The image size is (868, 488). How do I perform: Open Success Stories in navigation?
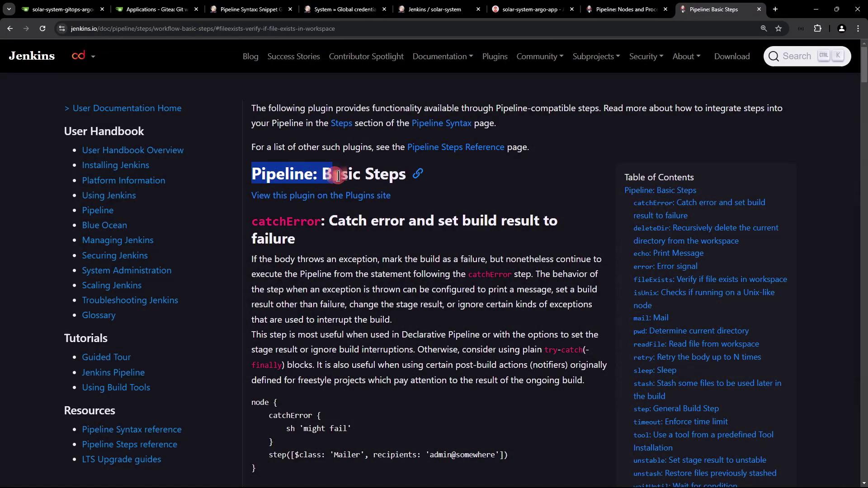293,56
